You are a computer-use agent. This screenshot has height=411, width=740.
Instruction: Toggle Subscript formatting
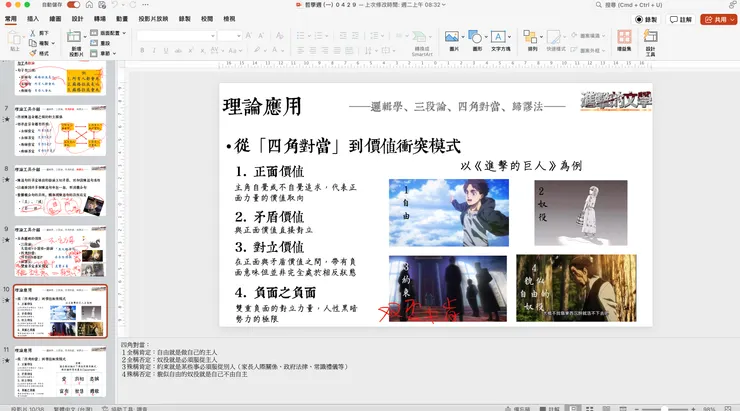[x=202, y=50]
